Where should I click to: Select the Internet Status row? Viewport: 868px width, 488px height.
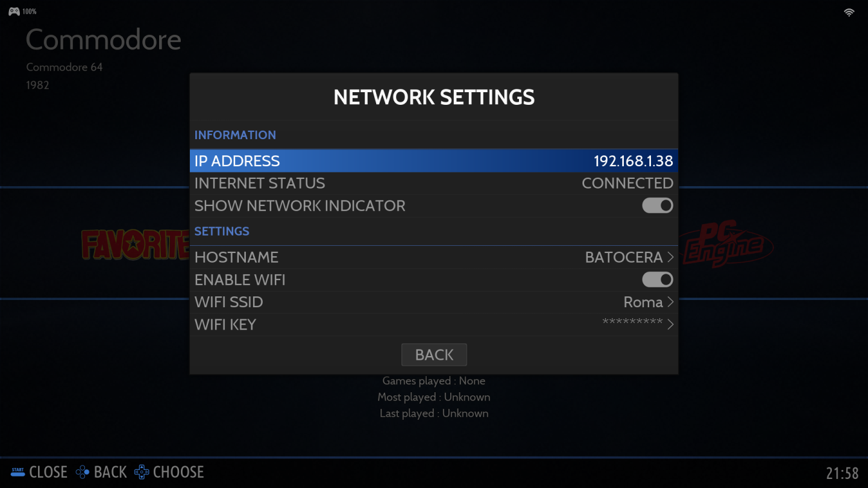[433, 183]
